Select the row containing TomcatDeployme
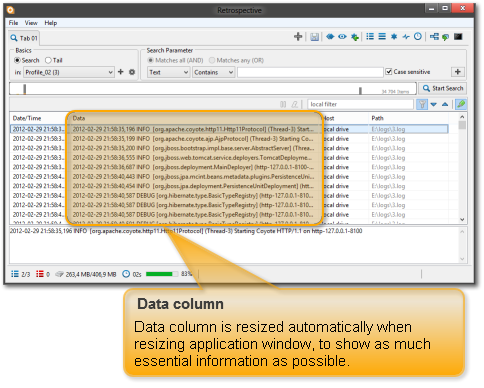Image resolution: width=484 pixels, height=388 pixels. 229,158
